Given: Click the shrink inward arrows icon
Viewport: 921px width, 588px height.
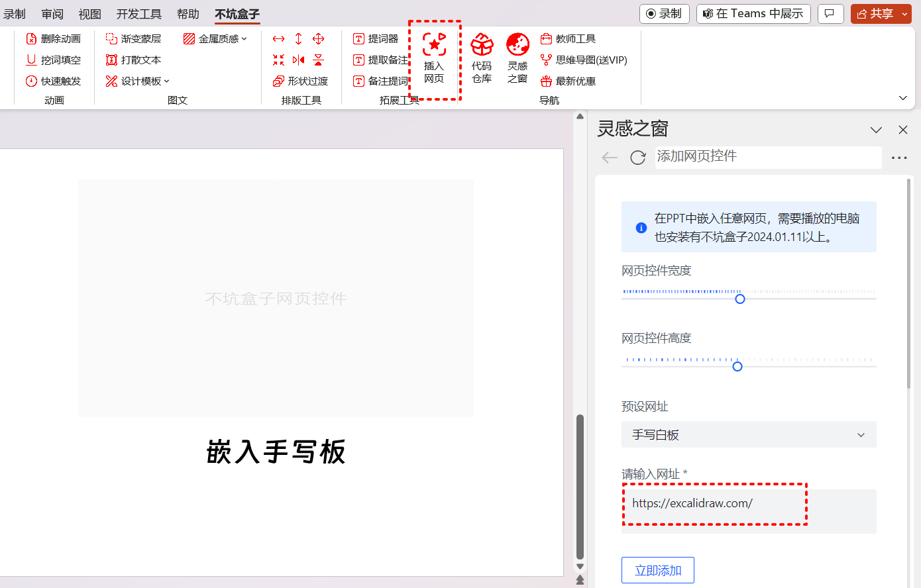Looking at the screenshot, I should tap(279, 60).
